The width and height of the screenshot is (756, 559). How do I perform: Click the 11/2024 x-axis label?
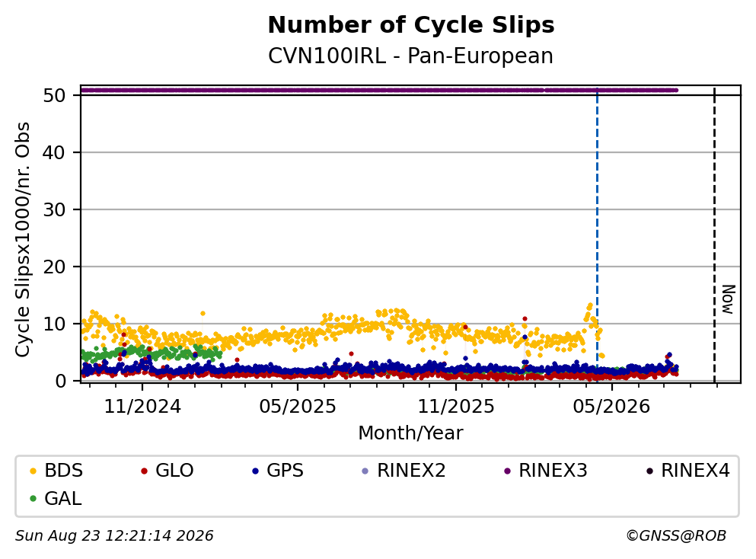(142, 407)
